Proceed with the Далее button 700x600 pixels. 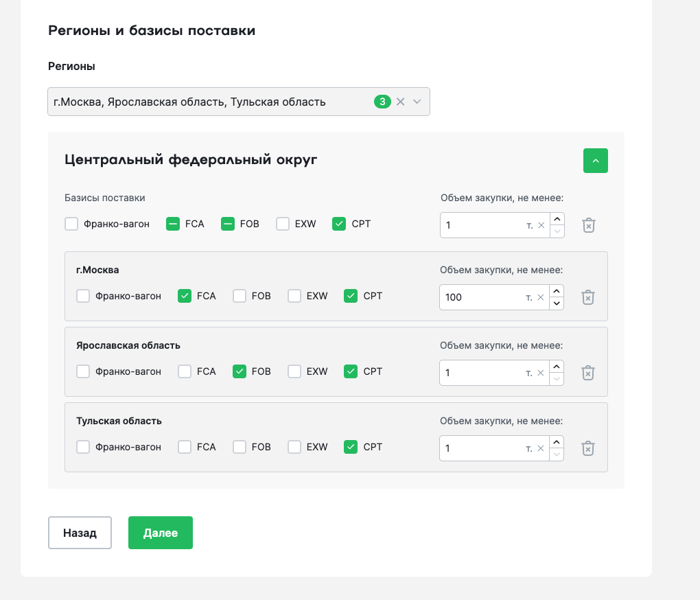pos(161,533)
